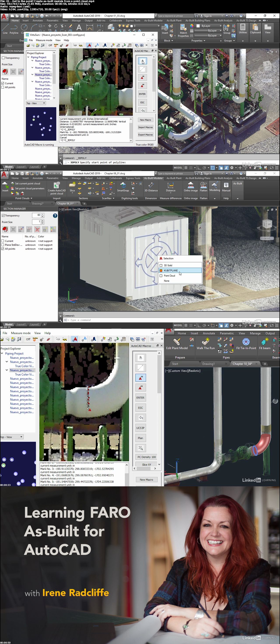This screenshot has width=280, height=644.
Task: Switch to As-Built Plant tab in Chapter 06_01
Action: (174, 178)
